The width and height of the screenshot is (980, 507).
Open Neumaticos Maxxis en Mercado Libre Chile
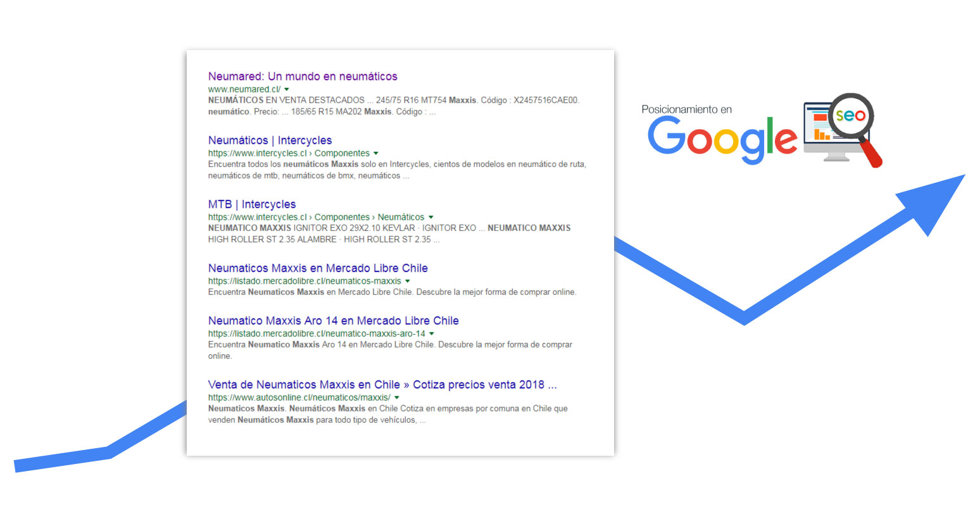click(318, 268)
